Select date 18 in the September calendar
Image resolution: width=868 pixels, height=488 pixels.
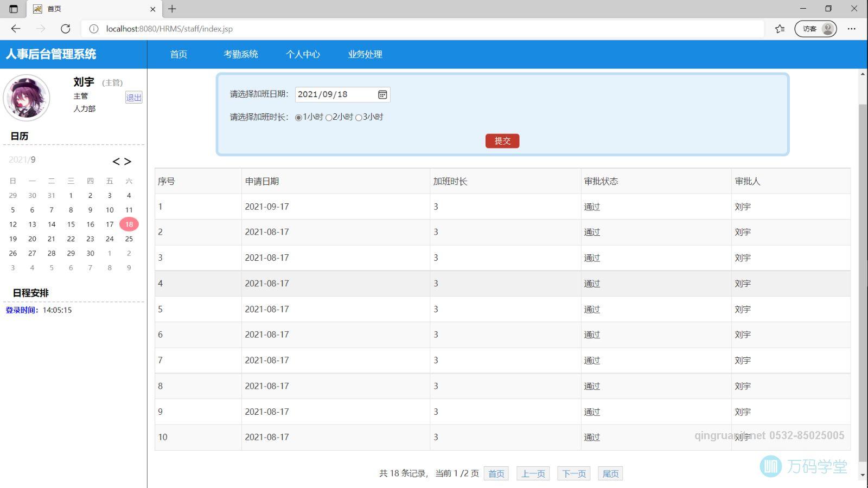(129, 224)
